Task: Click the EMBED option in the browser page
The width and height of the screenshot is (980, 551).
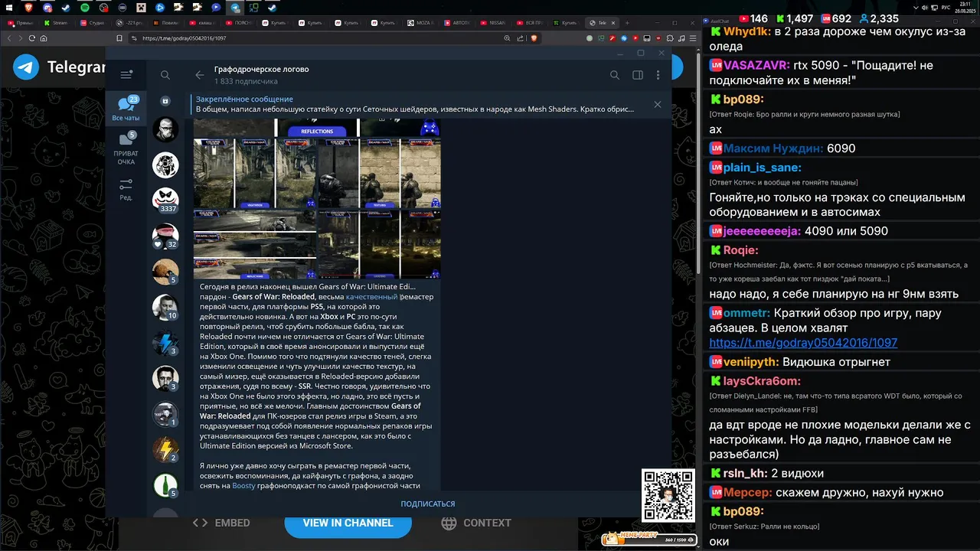Action: (x=221, y=523)
